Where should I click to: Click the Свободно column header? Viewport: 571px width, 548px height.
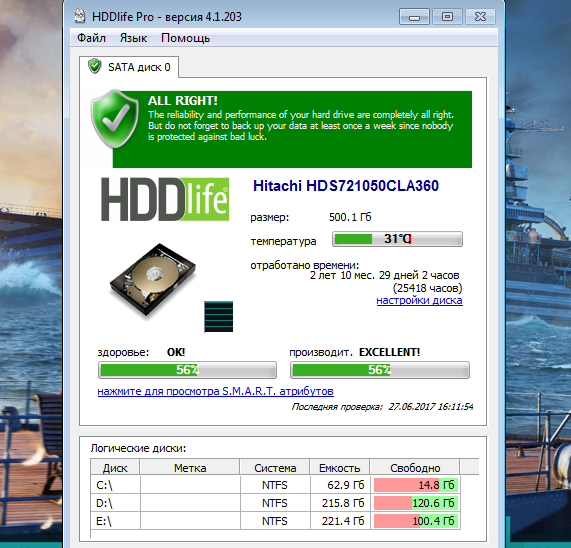[x=415, y=468]
